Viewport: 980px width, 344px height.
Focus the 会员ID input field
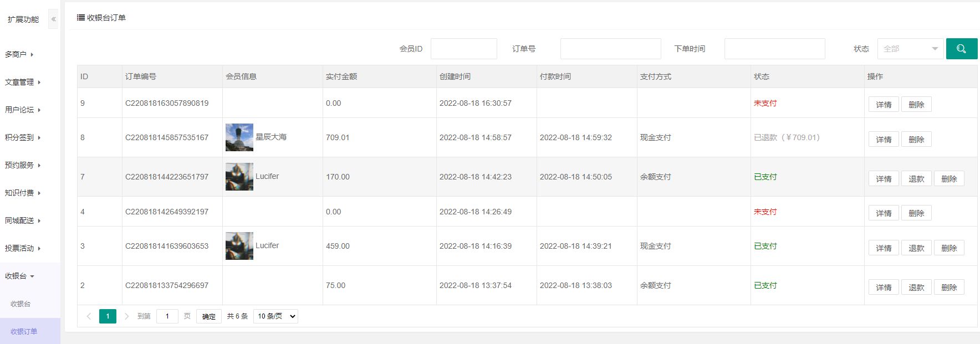(x=463, y=49)
